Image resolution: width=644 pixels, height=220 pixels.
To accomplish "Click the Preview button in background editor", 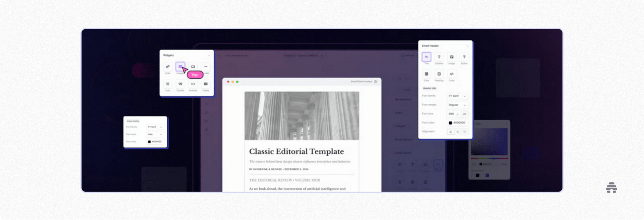I will (x=408, y=56).
